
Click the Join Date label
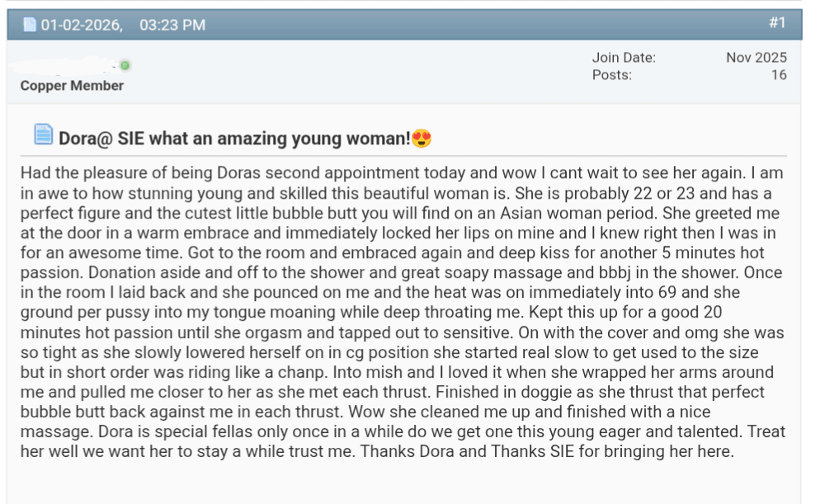[624, 58]
